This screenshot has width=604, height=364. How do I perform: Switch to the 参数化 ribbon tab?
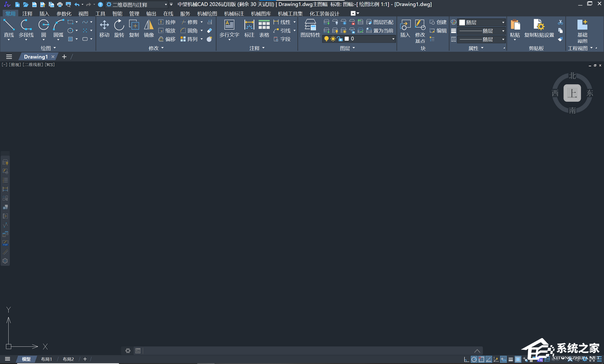64,14
